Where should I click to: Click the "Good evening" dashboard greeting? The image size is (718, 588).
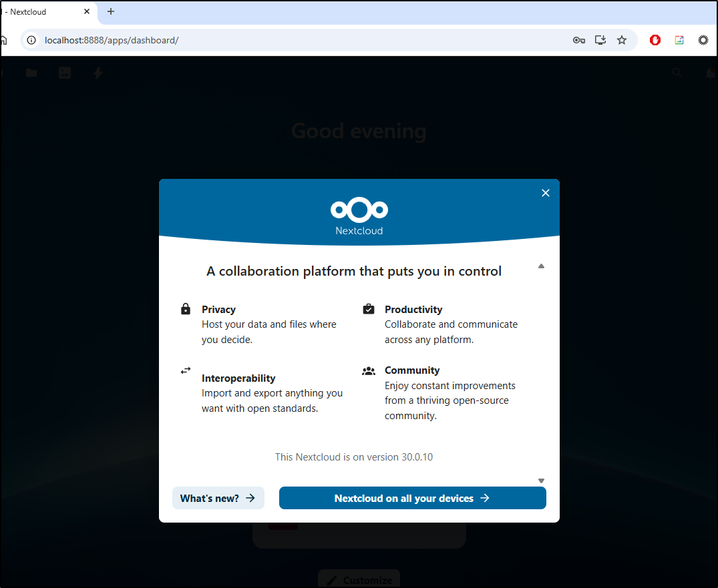pyautogui.click(x=359, y=131)
